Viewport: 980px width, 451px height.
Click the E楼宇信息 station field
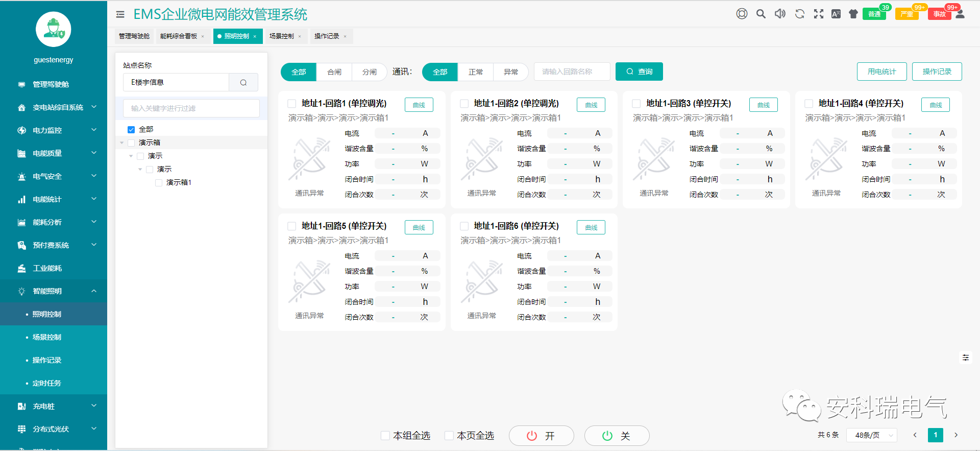pos(176,82)
